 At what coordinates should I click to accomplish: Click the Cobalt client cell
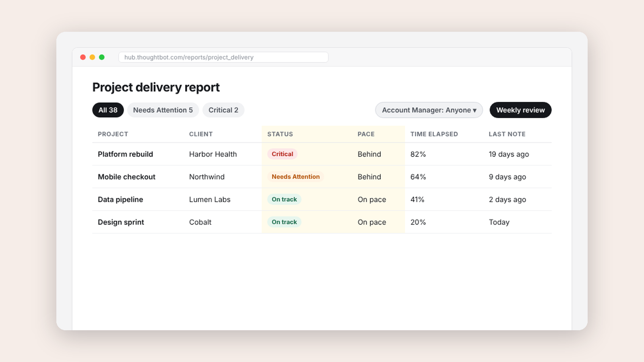point(200,222)
